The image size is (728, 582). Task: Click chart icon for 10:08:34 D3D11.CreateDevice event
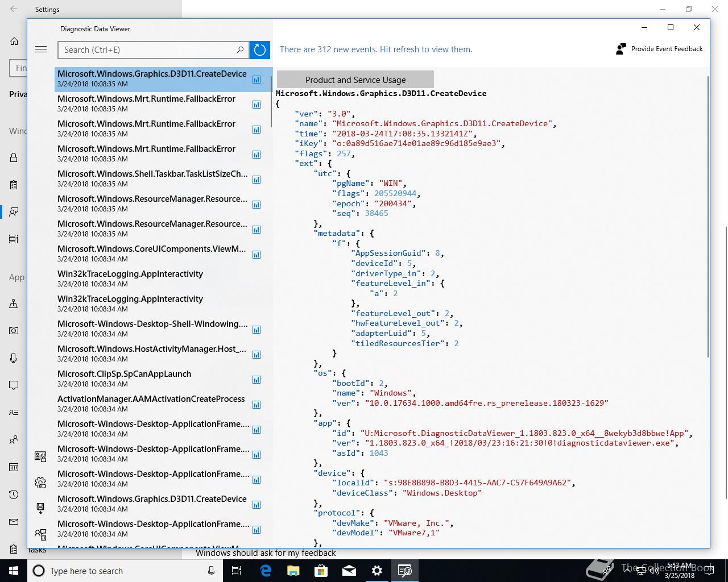point(257,505)
